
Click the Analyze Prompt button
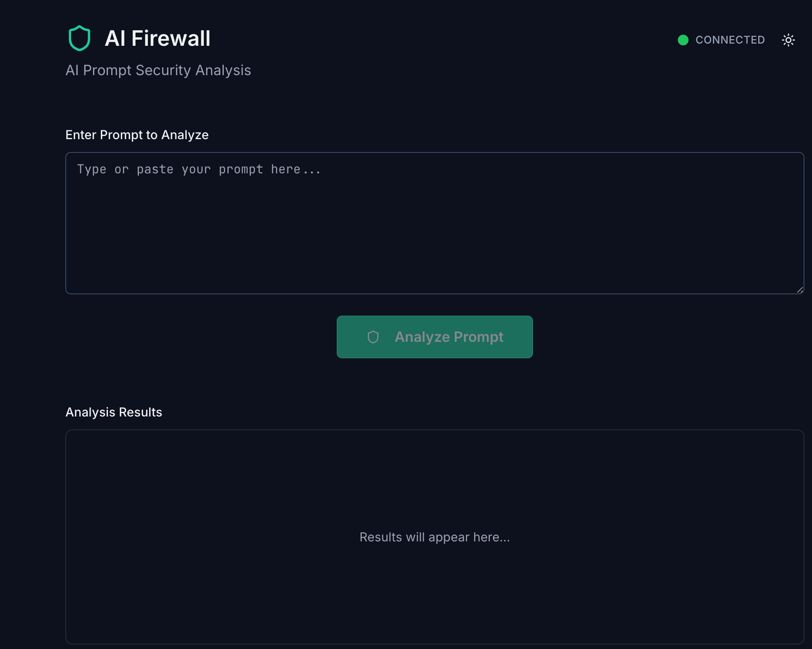(x=435, y=337)
